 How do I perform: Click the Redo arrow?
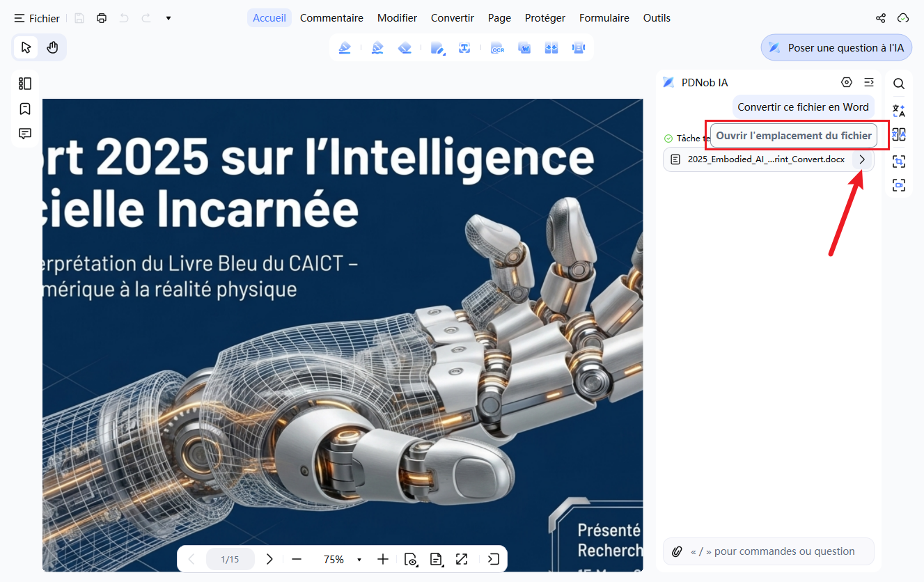(x=146, y=18)
